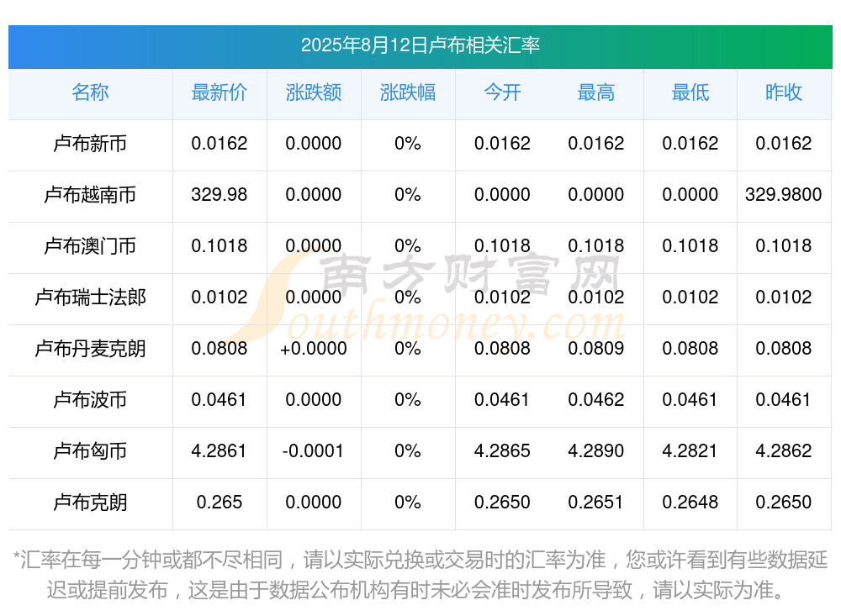
Task: Click the disclaimer line starting 迟或提前发布
Action: (416, 590)
